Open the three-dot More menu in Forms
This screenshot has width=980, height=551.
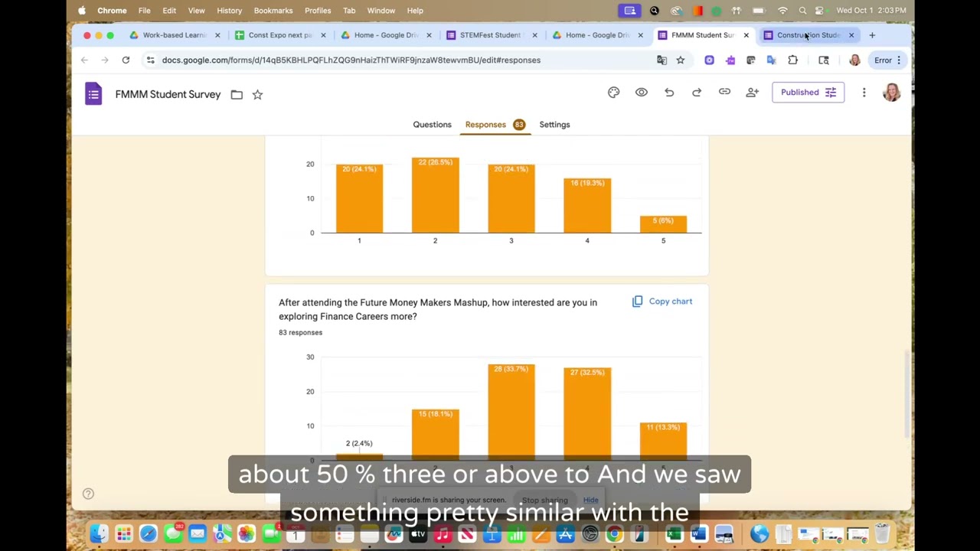[x=864, y=93]
